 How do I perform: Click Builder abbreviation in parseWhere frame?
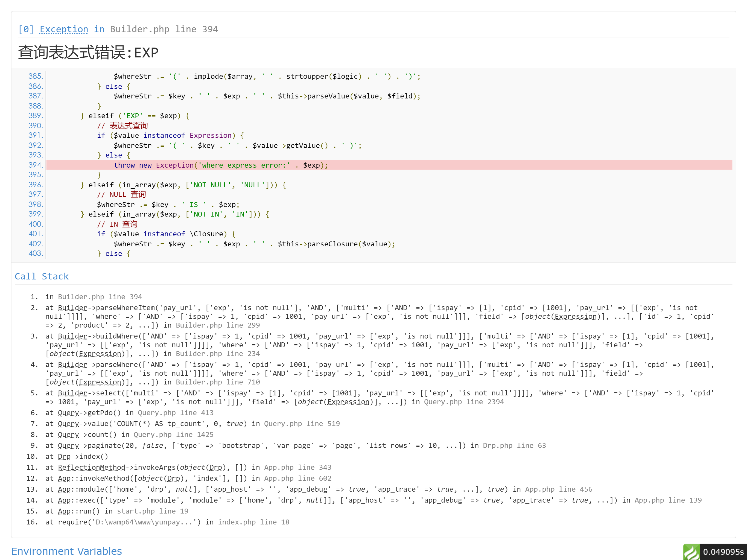click(x=73, y=364)
